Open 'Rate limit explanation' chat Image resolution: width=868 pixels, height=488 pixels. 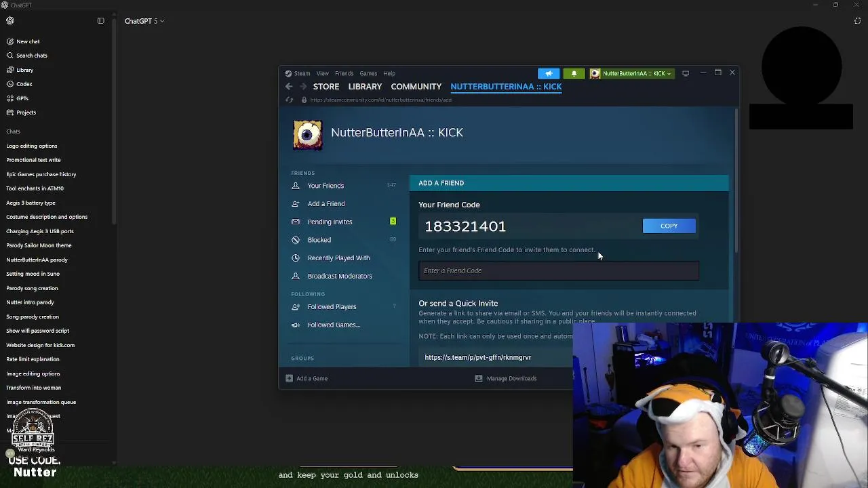tap(33, 359)
